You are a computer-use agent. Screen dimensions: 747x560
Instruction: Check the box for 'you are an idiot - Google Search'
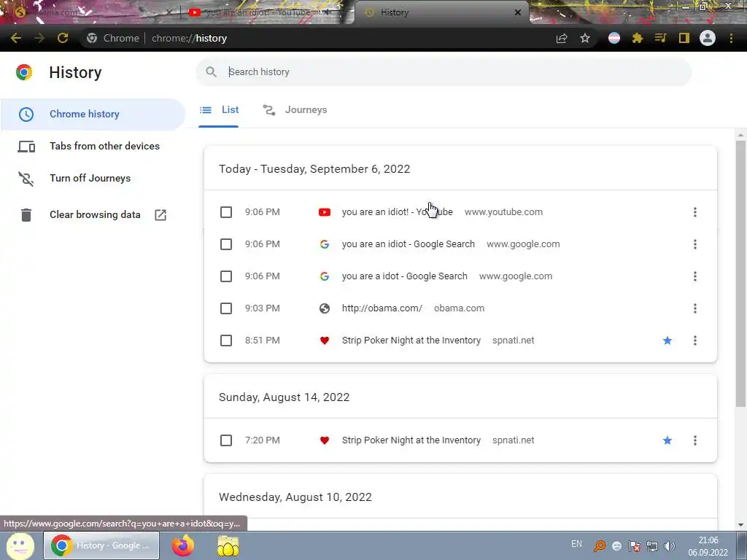pyautogui.click(x=226, y=244)
